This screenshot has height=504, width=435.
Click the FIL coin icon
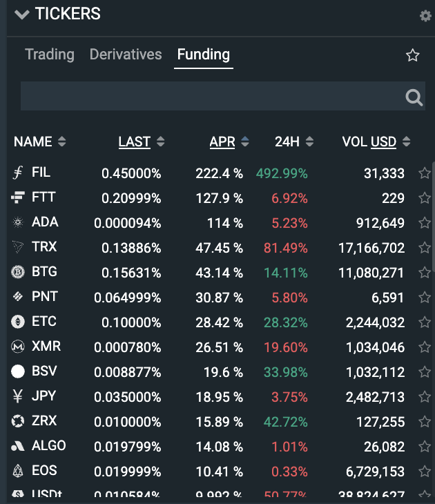tap(18, 173)
